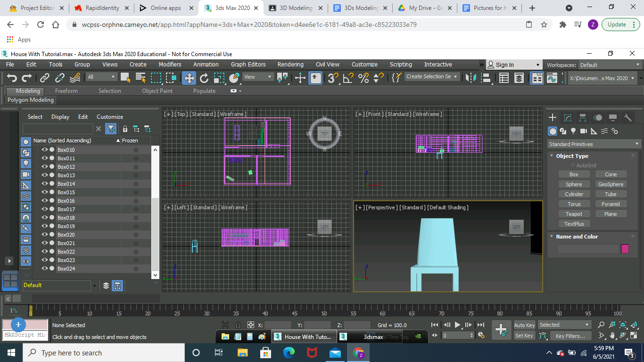The width and height of the screenshot is (644, 362).
Task: Click the Play Animation button
Action: [x=457, y=325]
